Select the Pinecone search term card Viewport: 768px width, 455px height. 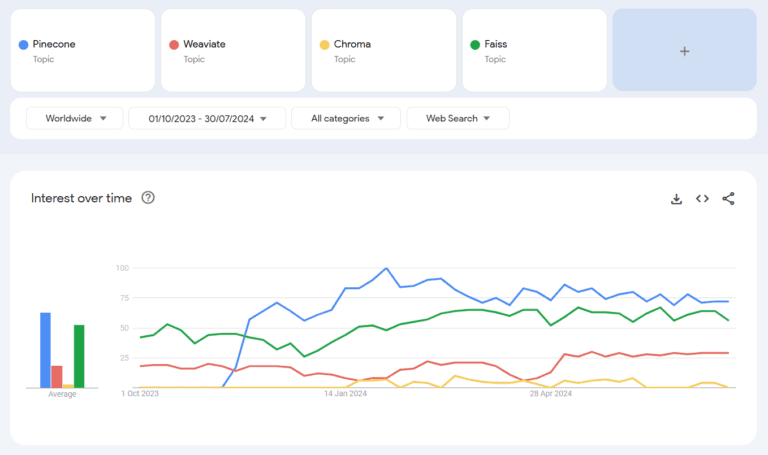coord(83,50)
